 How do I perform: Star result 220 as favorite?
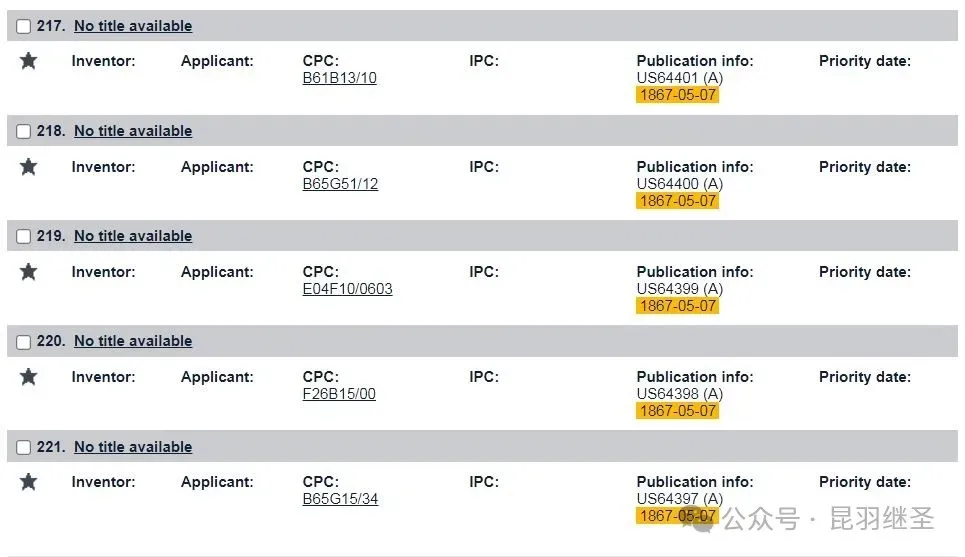point(28,377)
